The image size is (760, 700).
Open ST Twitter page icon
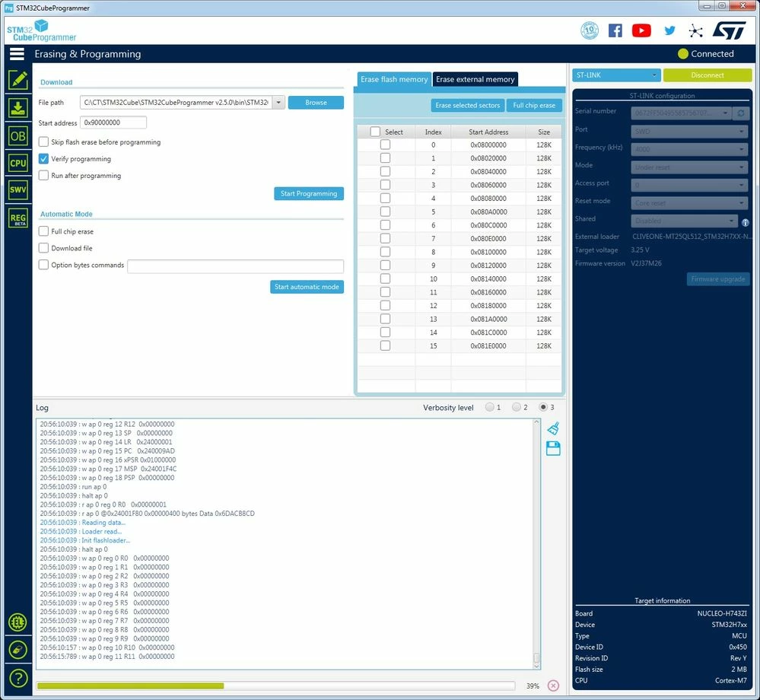coord(669,30)
